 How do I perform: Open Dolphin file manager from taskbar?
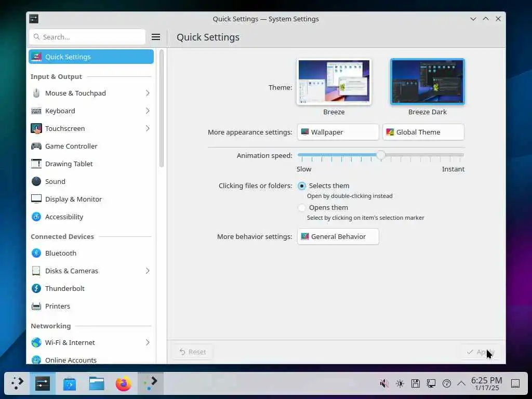[97, 384]
